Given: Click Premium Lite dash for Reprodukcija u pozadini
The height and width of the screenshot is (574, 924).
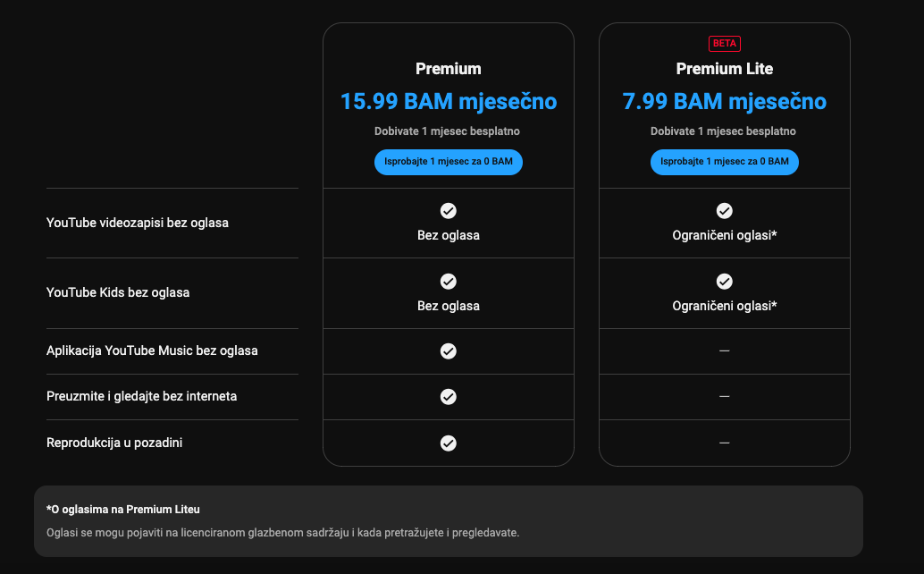Looking at the screenshot, I should click(724, 443).
